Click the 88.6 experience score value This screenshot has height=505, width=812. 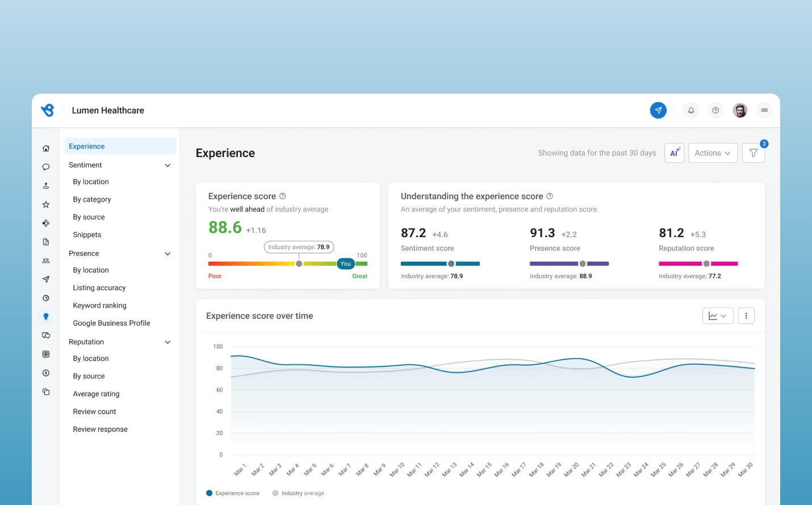pyautogui.click(x=225, y=228)
